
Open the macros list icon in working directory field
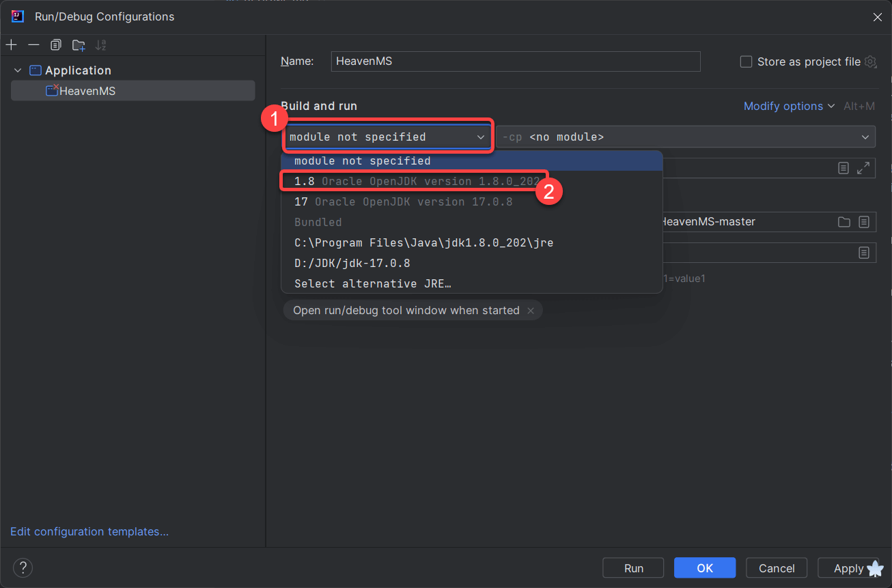click(864, 222)
